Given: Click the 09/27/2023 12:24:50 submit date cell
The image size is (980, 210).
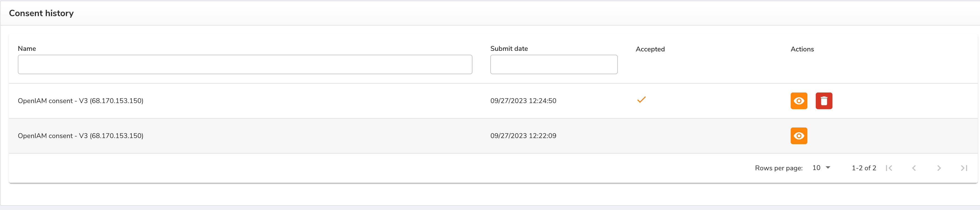Looking at the screenshot, I should [523, 101].
